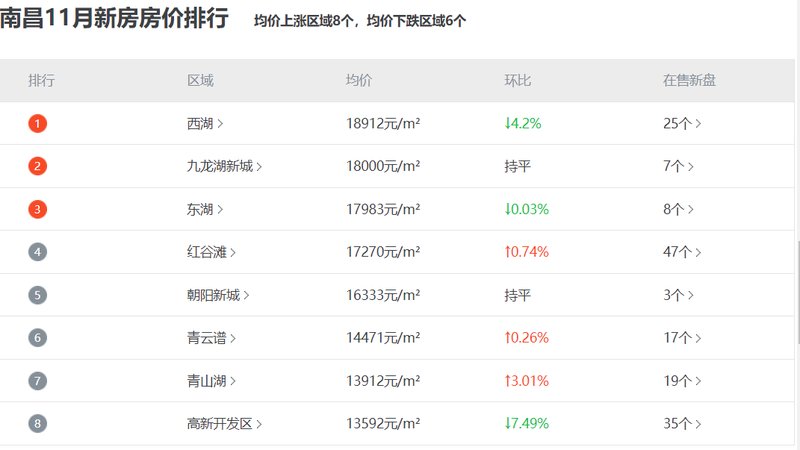The image size is (800, 450).
Task: Click the red rank 3 badge
Action: point(37,209)
